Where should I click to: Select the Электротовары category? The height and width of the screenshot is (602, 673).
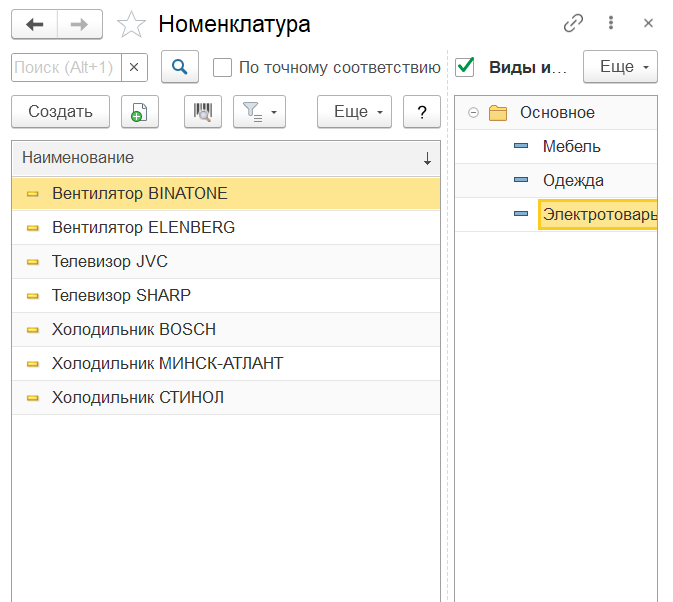pyautogui.click(x=598, y=214)
